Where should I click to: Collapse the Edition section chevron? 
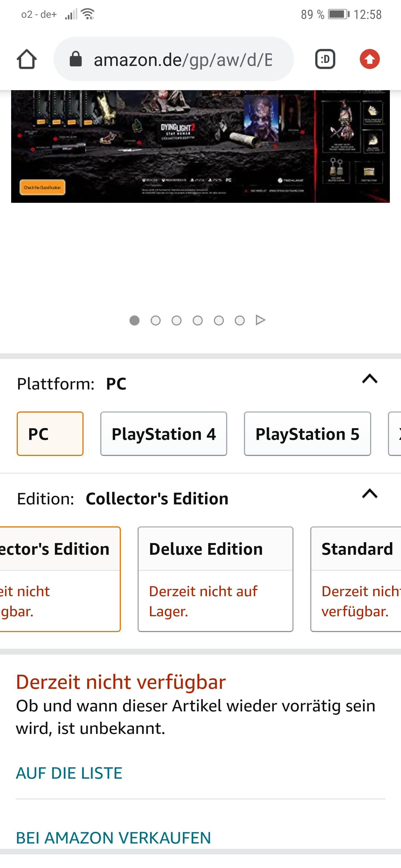click(x=370, y=494)
